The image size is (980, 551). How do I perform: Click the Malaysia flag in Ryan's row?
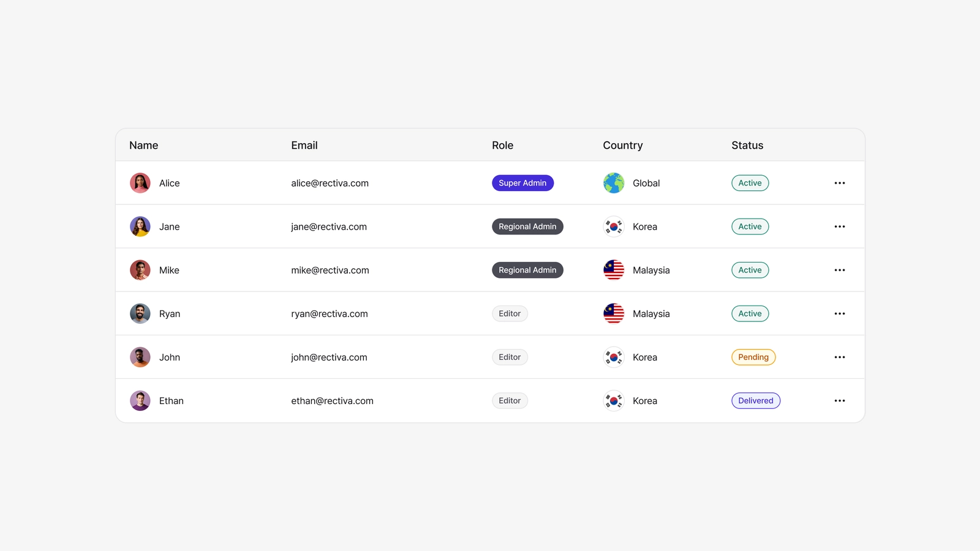click(x=614, y=313)
